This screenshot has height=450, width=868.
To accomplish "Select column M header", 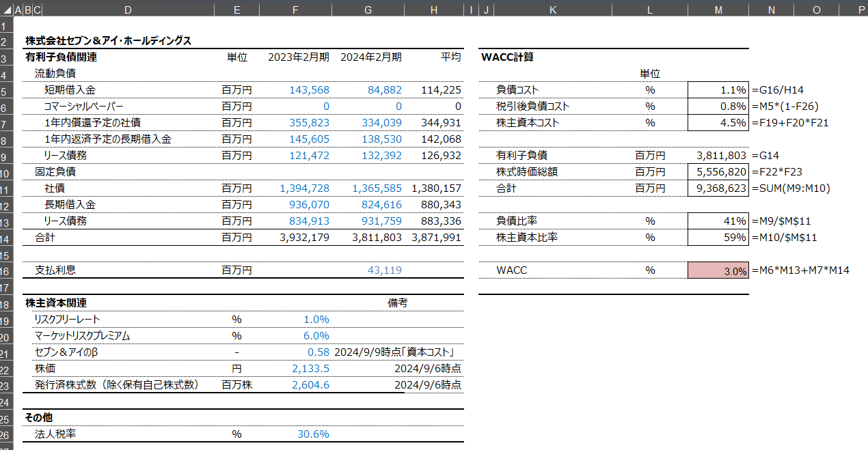I will (718, 10).
